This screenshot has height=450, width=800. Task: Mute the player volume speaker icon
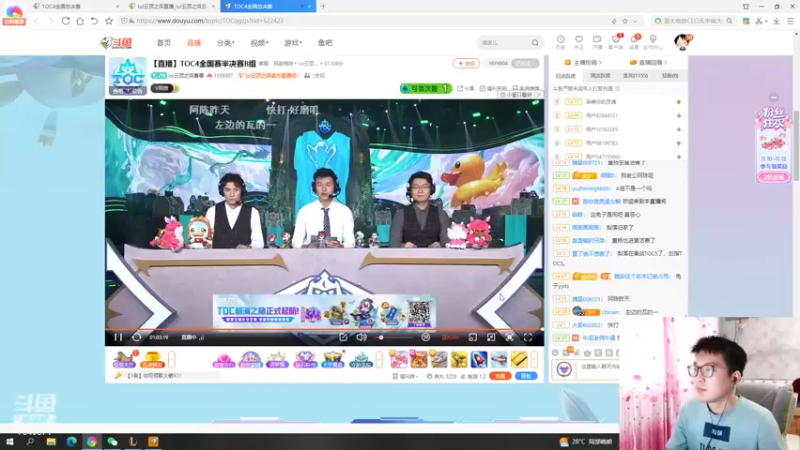tap(361, 337)
